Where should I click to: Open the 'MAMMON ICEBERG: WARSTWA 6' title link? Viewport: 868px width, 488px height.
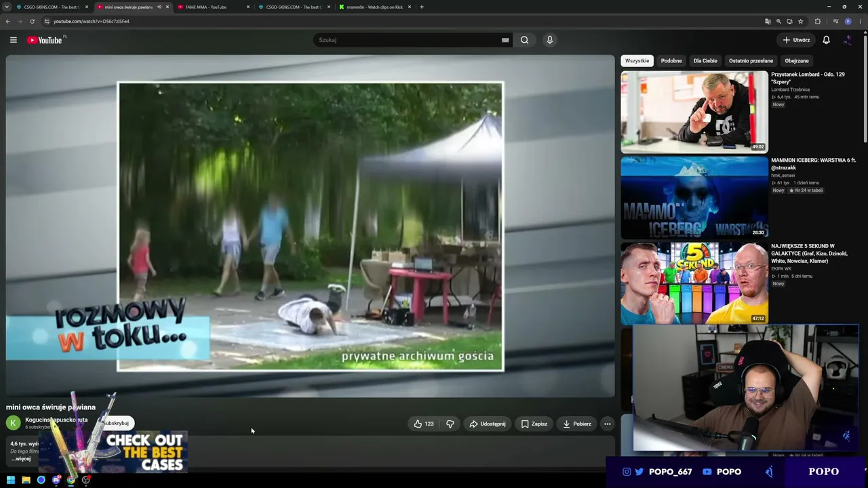[x=814, y=164]
